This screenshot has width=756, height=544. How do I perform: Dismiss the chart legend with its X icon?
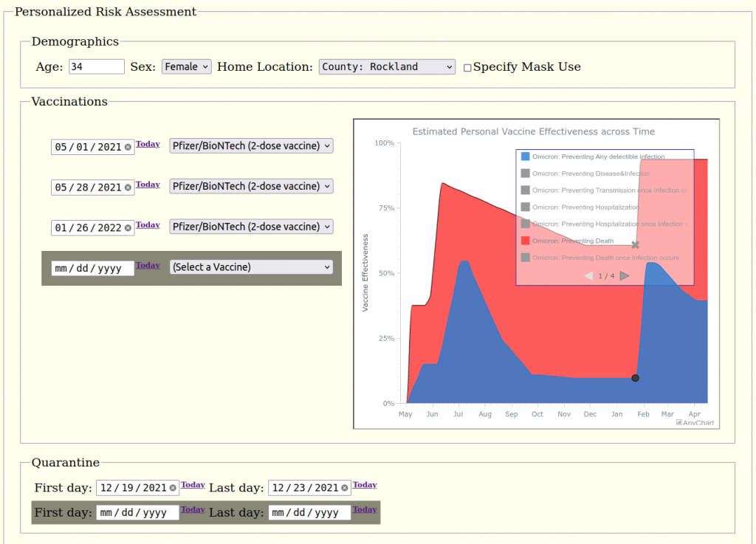click(635, 244)
